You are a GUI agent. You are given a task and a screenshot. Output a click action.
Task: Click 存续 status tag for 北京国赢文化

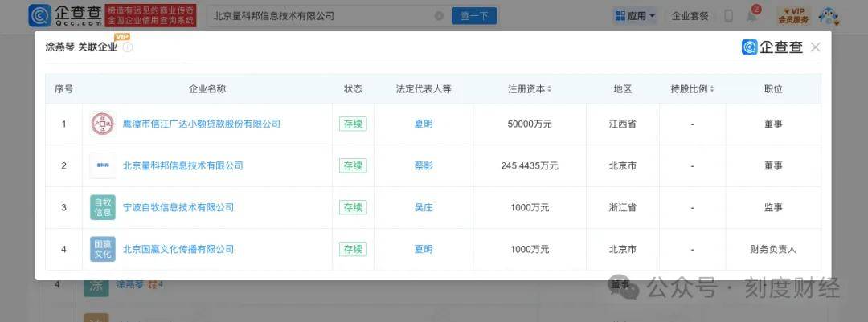click(x=353, y=249)
